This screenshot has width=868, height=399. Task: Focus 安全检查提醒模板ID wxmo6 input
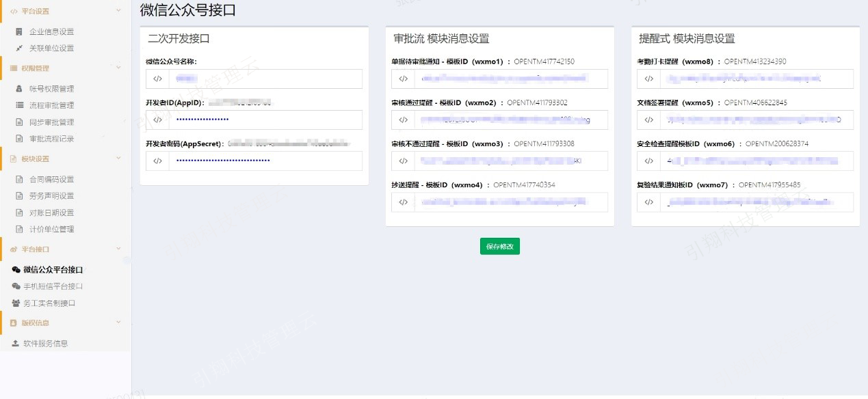point(757,161)
